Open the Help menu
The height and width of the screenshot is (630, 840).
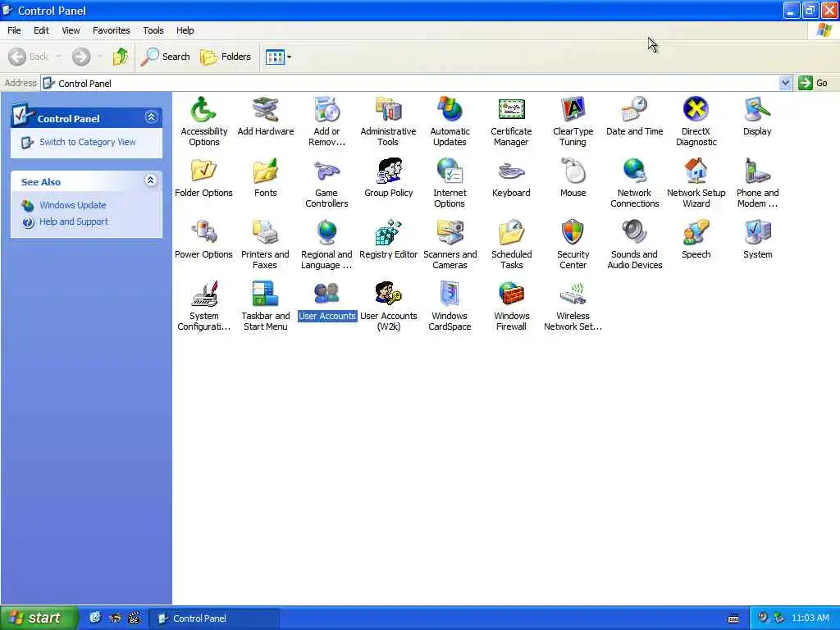[x=185, y=30]
